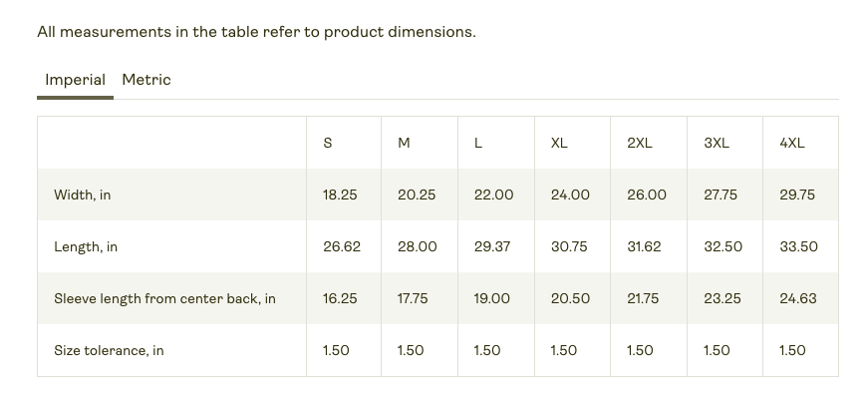This screenshot has height=395, width=868.
Task: Click the XL size column header
Action: [559, 143]
